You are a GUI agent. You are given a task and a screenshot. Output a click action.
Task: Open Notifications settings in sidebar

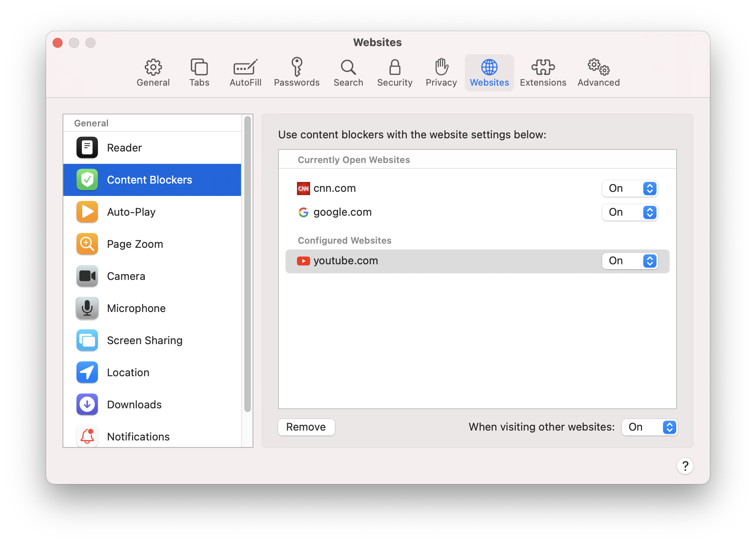(138, 436)
